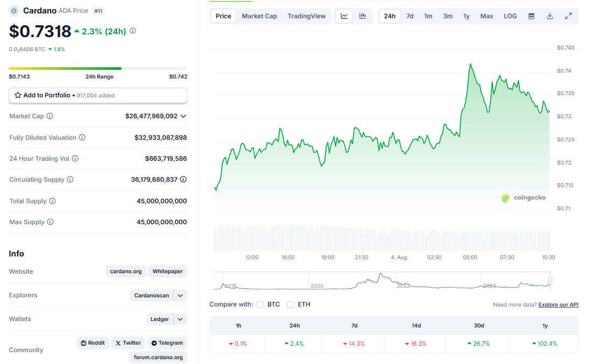
Task: Open cardano.org website link
Action: click(x=126, y=272)
